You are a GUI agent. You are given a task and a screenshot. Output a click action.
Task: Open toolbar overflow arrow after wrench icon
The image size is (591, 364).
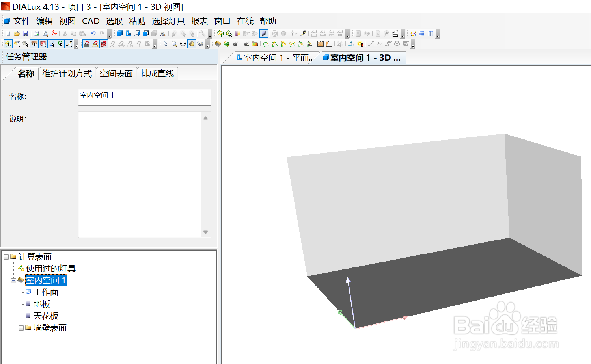pyautogui.click(x=210, y=35)
